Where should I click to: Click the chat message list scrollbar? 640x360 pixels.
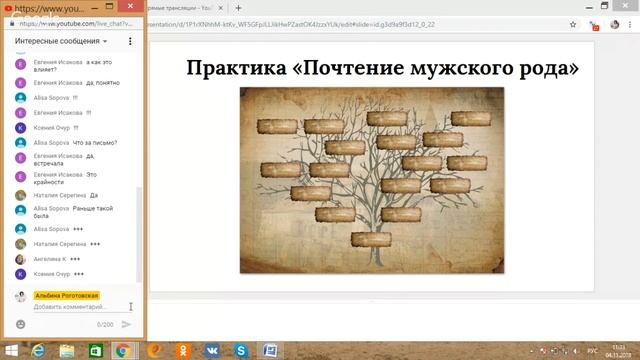point(138,234)
